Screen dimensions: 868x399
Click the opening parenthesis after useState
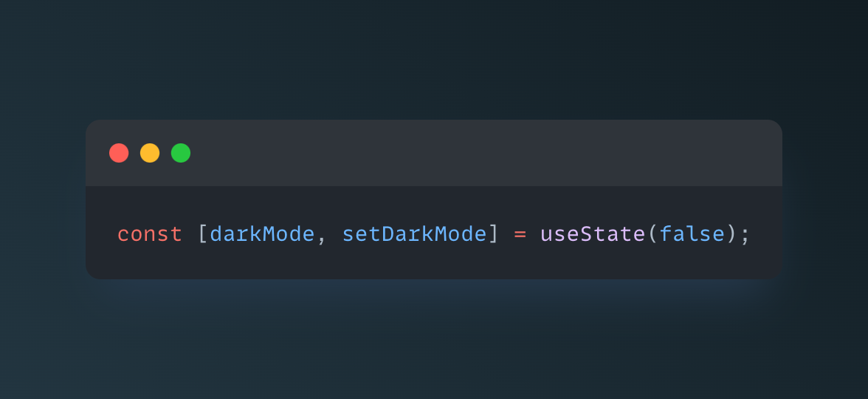point(652,234)
